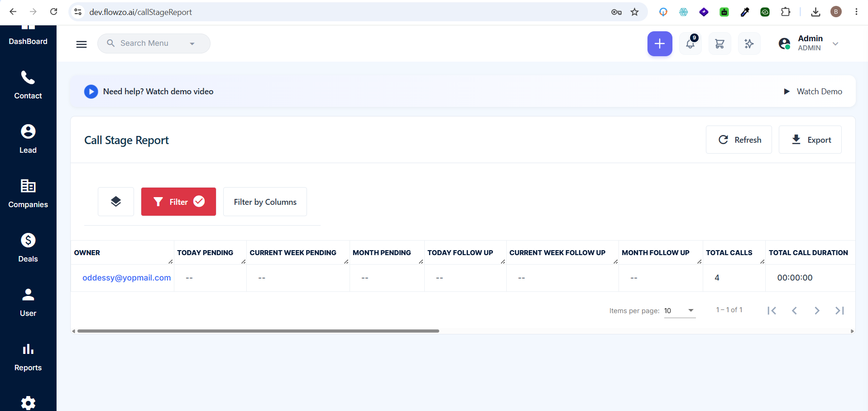Sort by OWNER column header
Viewport: 868px width, 411px height.
coord(87,253)
